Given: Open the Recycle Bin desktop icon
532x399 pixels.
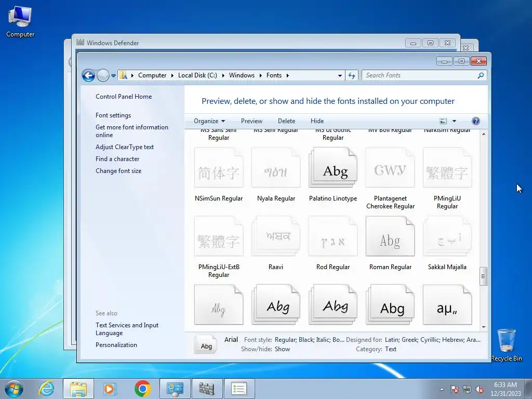Looking at the screenshot, I should pyautogui.click(x=506, y=345).
